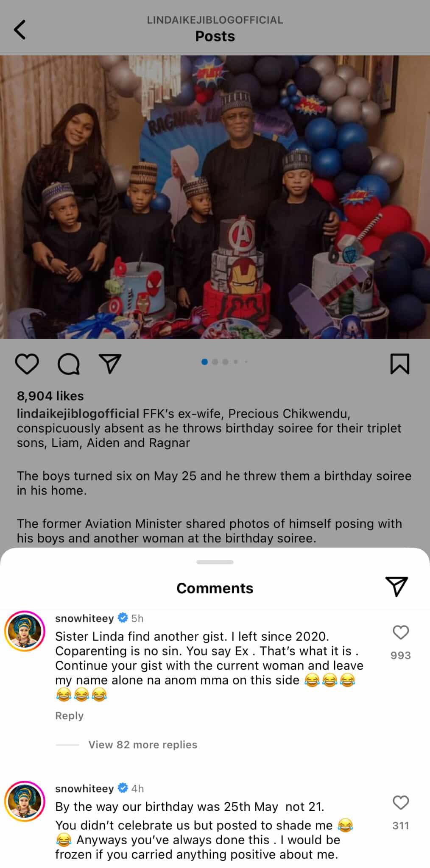Viewport: 430px width, 868px height.
Task: Reply to the first snowhiteey comment
Action: (69, 715)
